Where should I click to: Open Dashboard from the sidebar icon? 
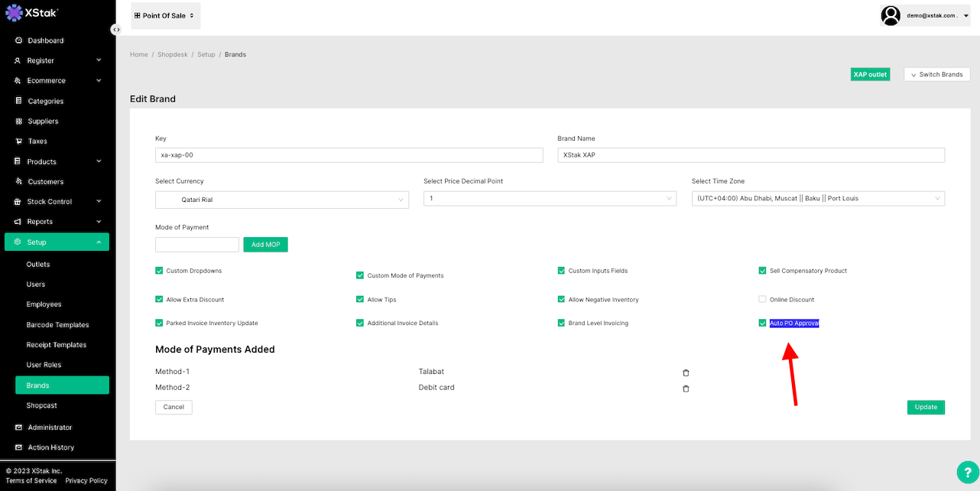point(19,41)
